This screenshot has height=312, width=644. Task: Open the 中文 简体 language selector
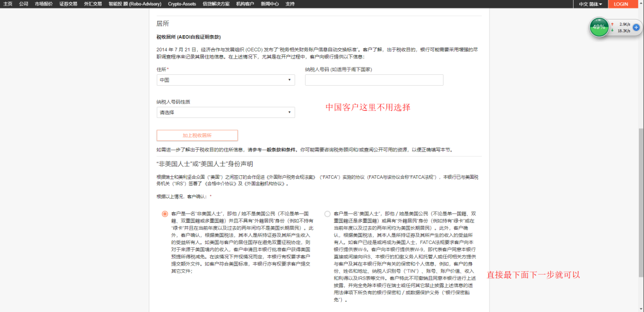point(591,4)
